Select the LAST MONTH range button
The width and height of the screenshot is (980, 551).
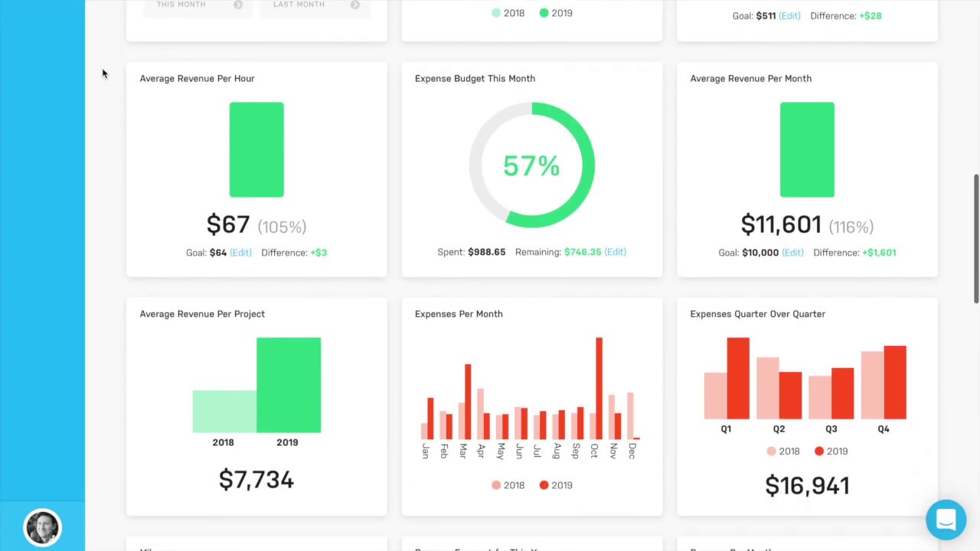tap(314, 5)
